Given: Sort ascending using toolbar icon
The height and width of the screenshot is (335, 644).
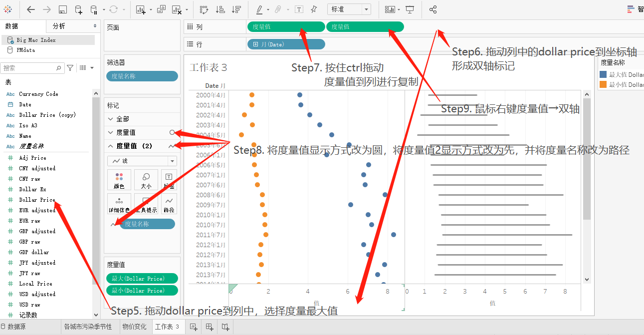Looking at the screenshot, I should point(220,9).
